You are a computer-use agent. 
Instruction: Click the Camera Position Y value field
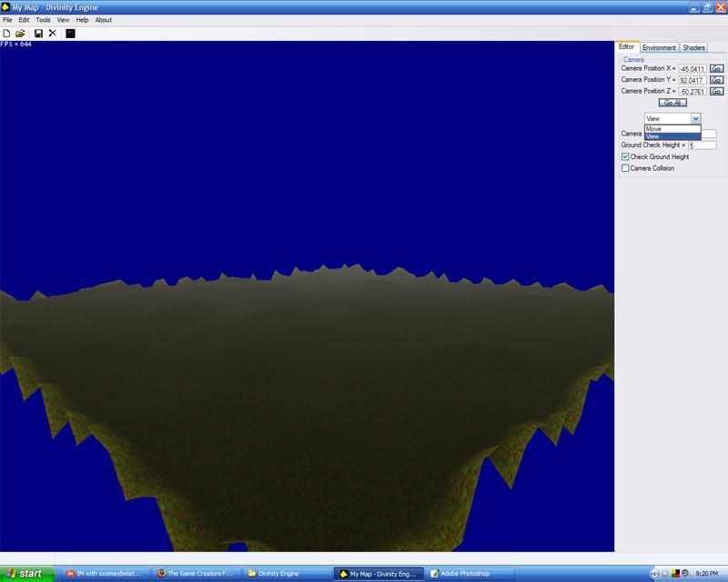[692, 80]
